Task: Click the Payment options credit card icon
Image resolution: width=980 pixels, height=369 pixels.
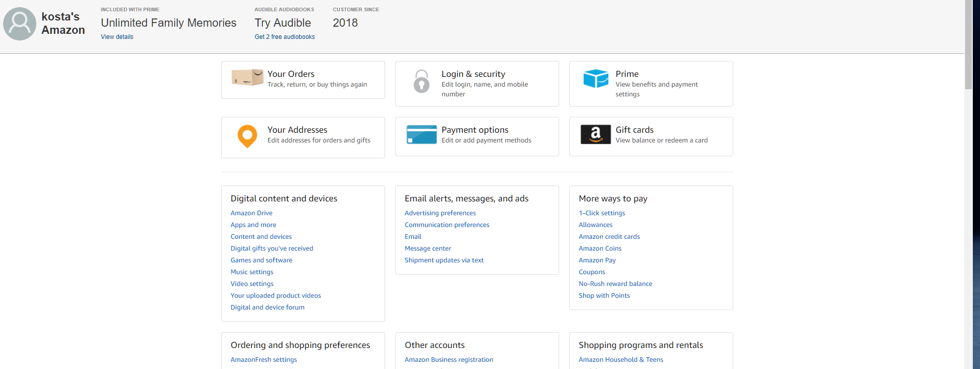Action: [x=421, y=134]
